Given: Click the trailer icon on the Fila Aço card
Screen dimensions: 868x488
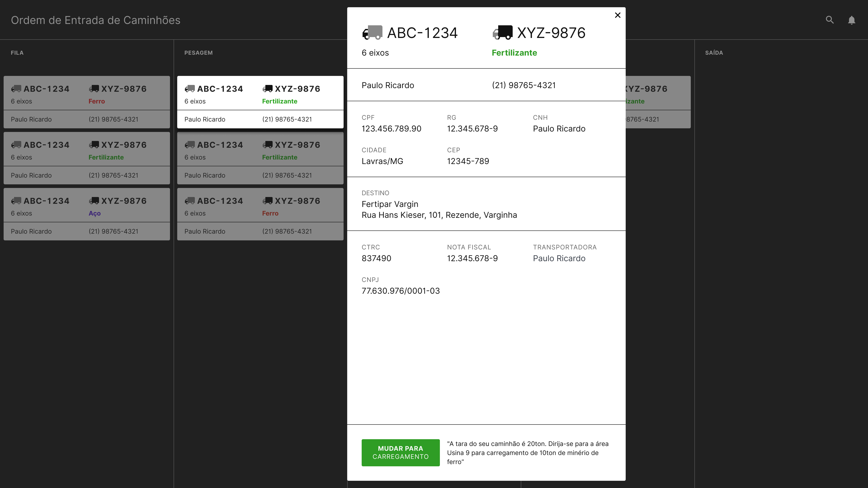Looking at the screenshot, I should (x=94, y=201).
